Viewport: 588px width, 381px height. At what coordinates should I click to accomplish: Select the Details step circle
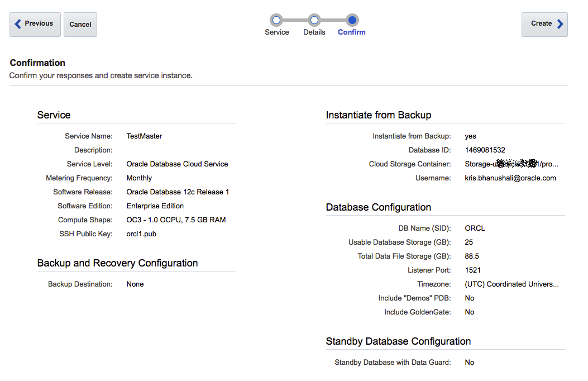coord(314,21)
